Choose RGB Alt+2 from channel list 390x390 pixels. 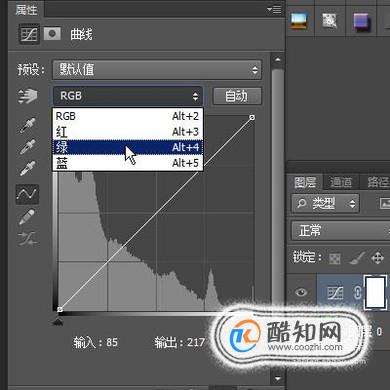[128, 116]
